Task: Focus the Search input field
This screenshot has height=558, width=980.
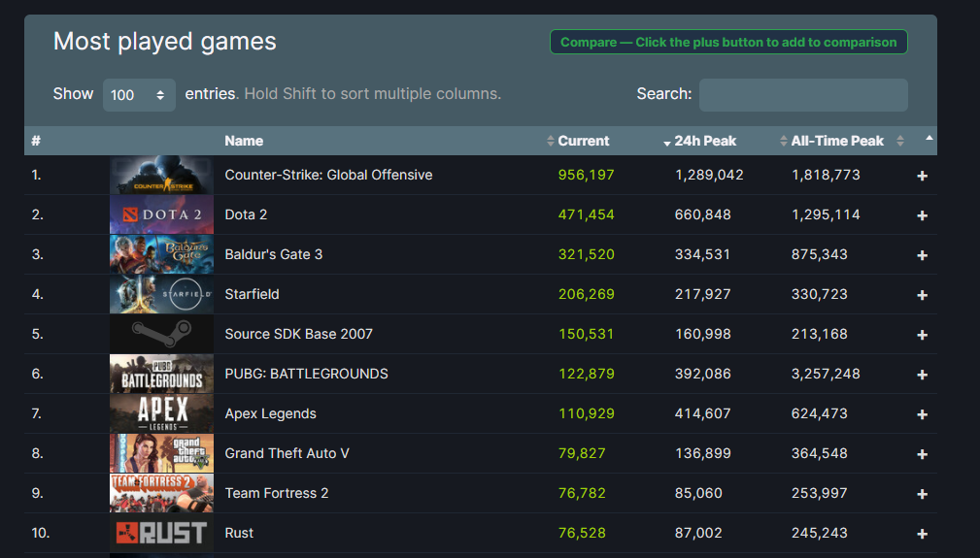Action: coord(803,95)
